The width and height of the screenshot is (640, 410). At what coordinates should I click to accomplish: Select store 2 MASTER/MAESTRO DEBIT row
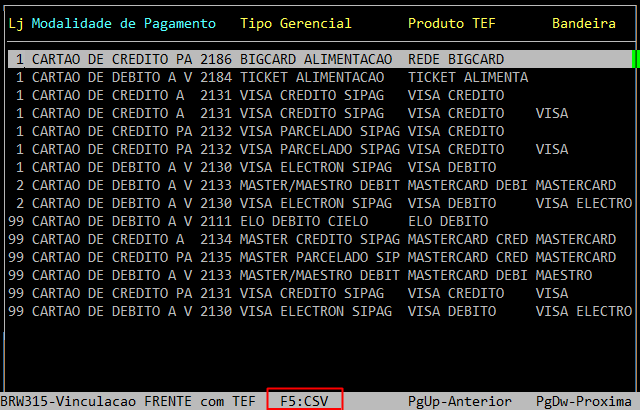320,185
